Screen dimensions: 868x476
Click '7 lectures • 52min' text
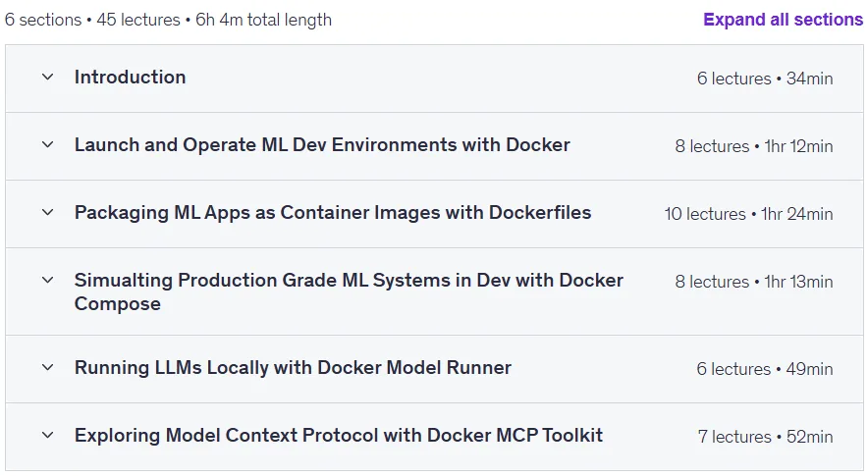(x=765, y=437)
